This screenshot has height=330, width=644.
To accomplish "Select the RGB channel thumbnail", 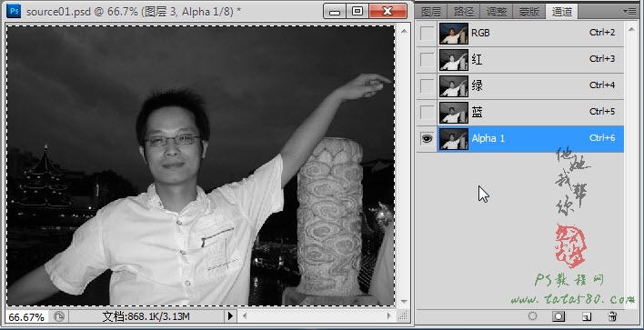I will [x=454, y=34].
